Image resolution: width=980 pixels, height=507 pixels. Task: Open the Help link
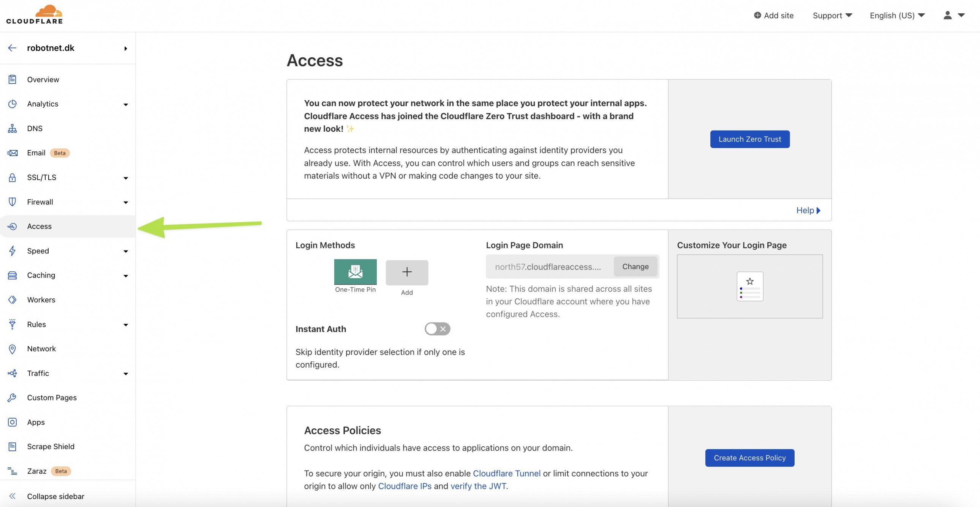808,210
